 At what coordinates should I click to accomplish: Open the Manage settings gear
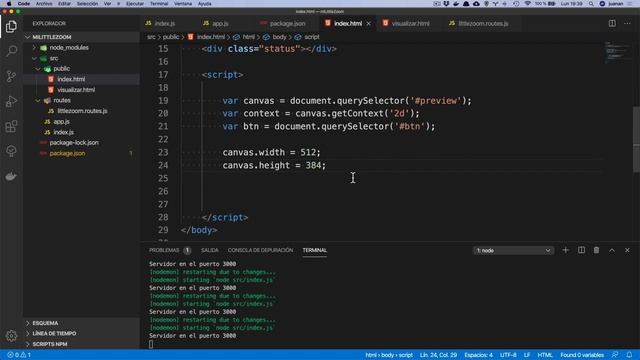click(11, 336)
